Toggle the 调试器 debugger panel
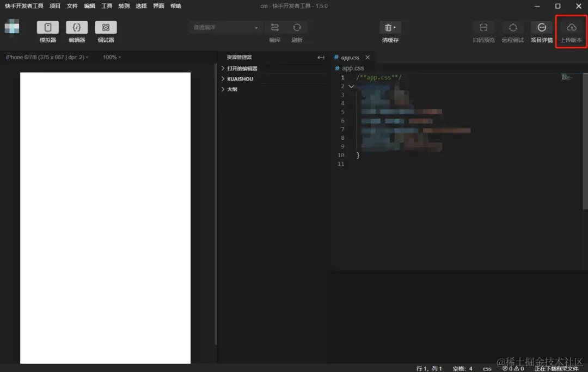The height and width of the screenshot is (372, 588). [x=106, y=27]
